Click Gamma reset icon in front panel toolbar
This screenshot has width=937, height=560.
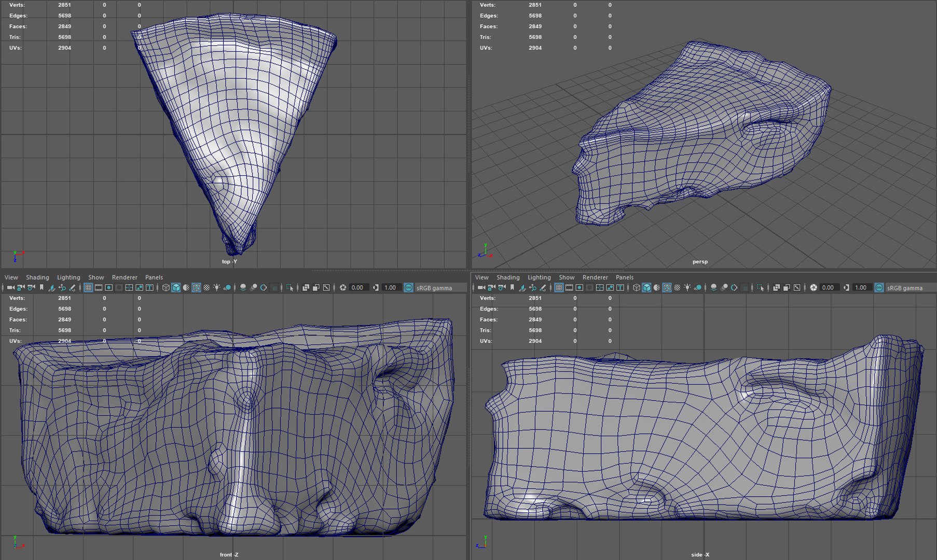pos(375,288)
